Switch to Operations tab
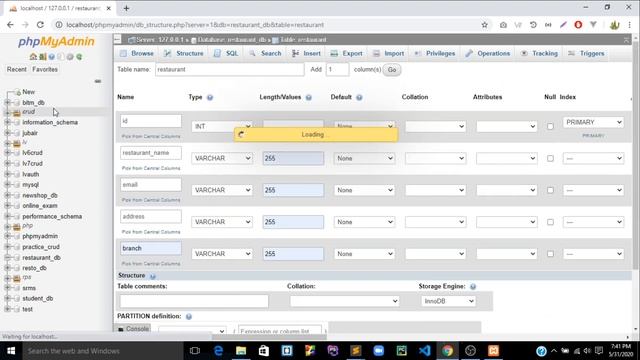The image size is (640, 360). point(488,53)
